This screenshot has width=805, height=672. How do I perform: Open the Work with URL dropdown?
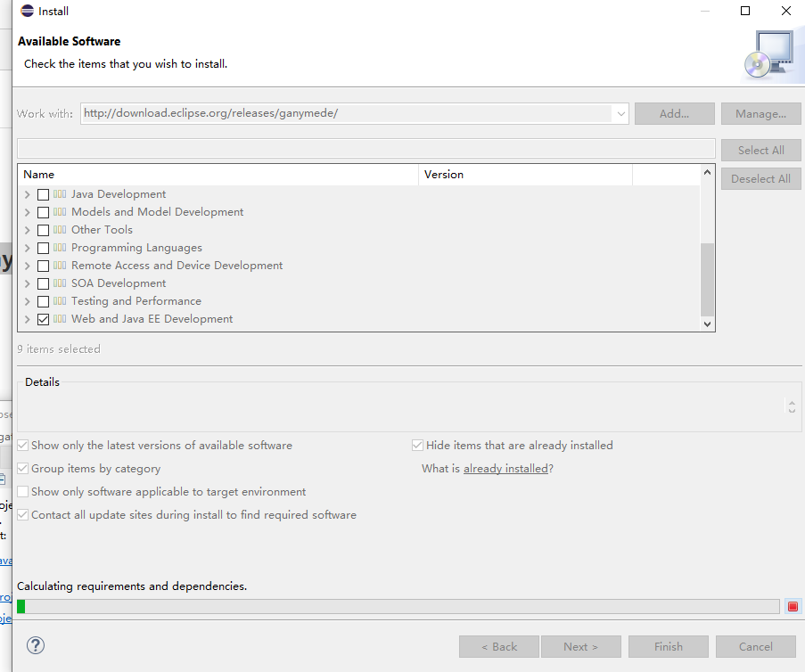pos(620,114)
